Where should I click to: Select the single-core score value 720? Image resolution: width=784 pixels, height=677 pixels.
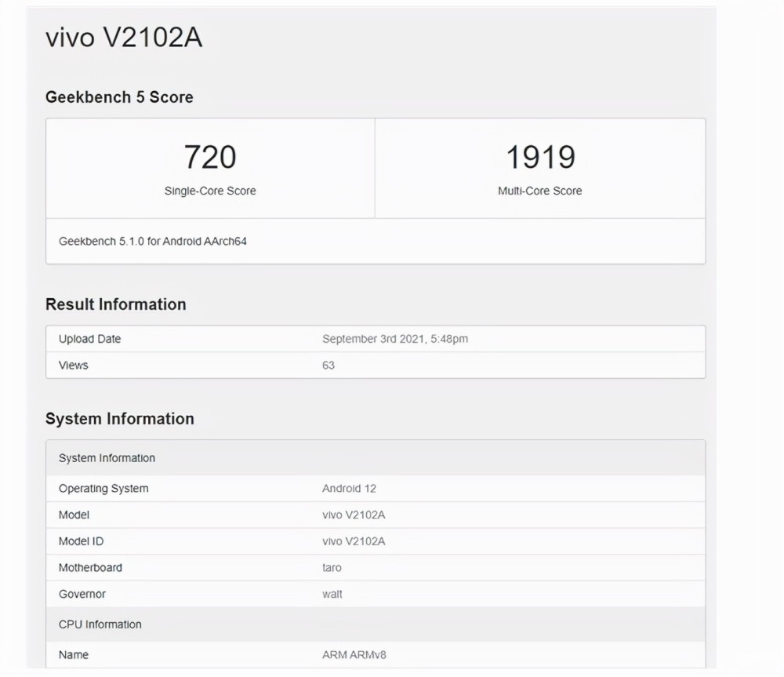pos(210,157)
